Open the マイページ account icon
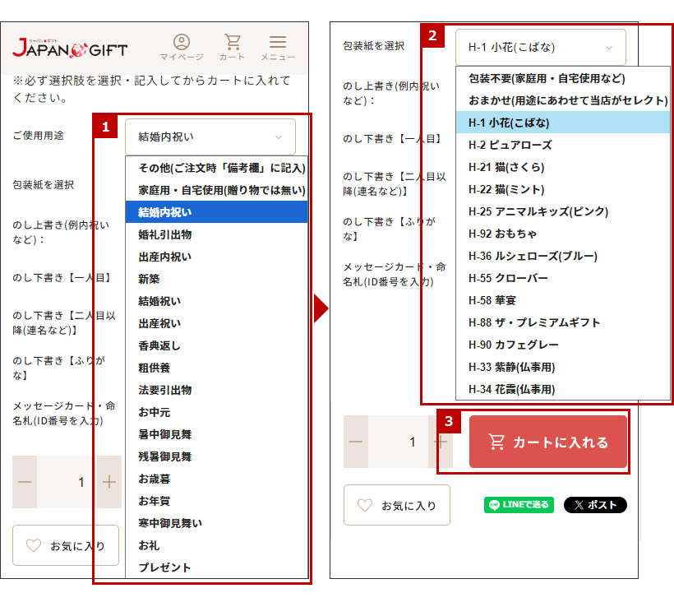Screen dimensions: 674x616 [x=182, y=48]
